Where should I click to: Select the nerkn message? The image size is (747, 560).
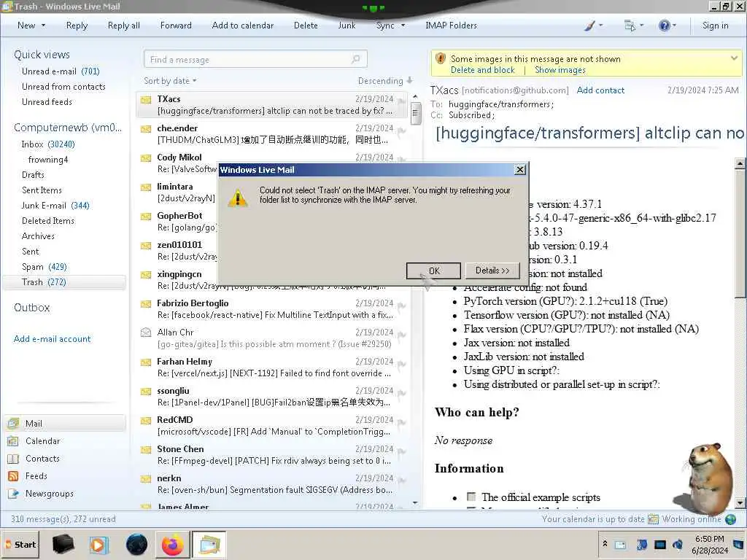tap(271, 484)
